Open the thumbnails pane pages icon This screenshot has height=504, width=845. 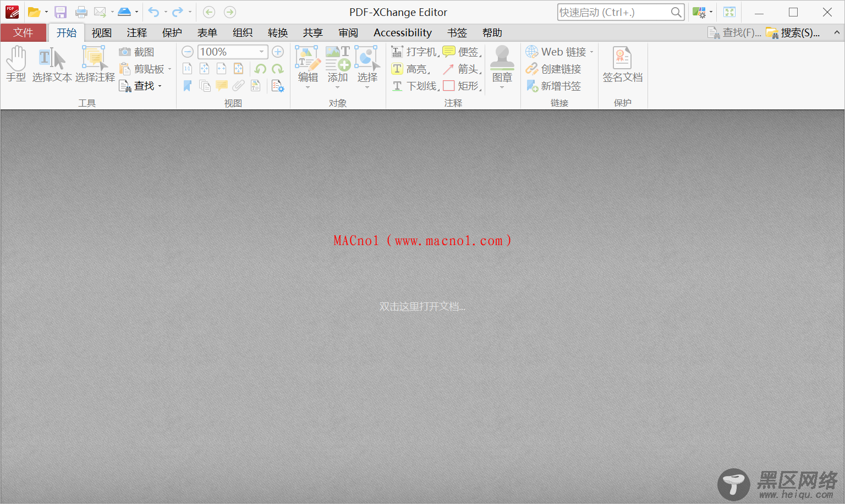[205, 86]
